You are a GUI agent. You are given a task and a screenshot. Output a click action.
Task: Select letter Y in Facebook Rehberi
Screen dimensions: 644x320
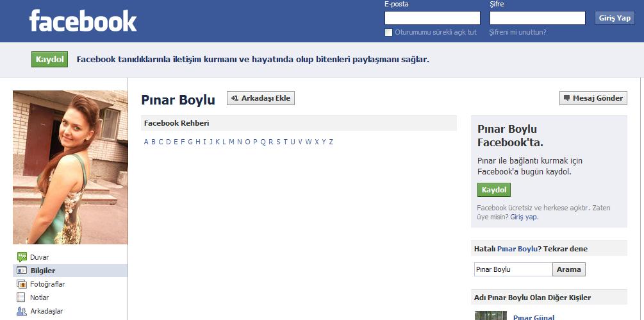click(324, 142)
